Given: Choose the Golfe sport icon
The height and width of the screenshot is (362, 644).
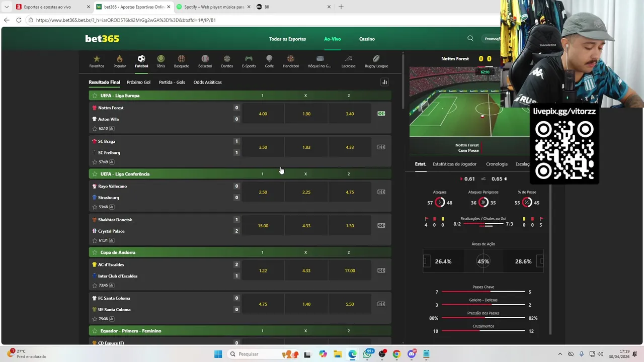Looking at the screenshot, I should (269, 61).
